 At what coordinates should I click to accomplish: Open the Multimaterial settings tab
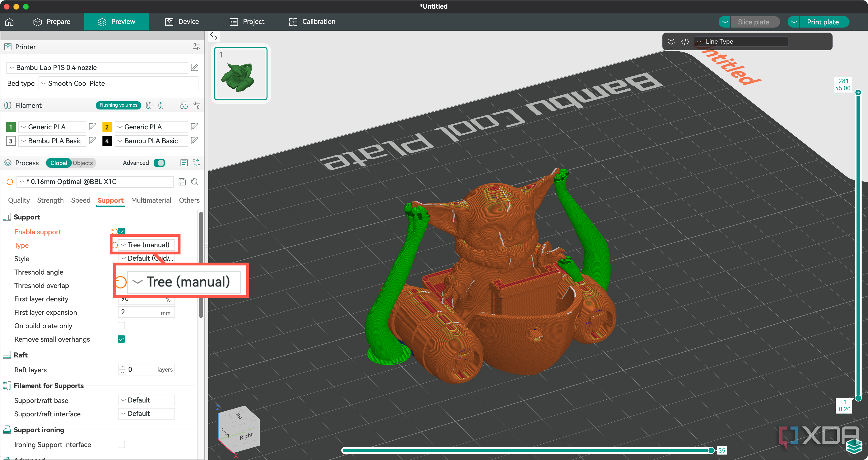pos(151,200)
